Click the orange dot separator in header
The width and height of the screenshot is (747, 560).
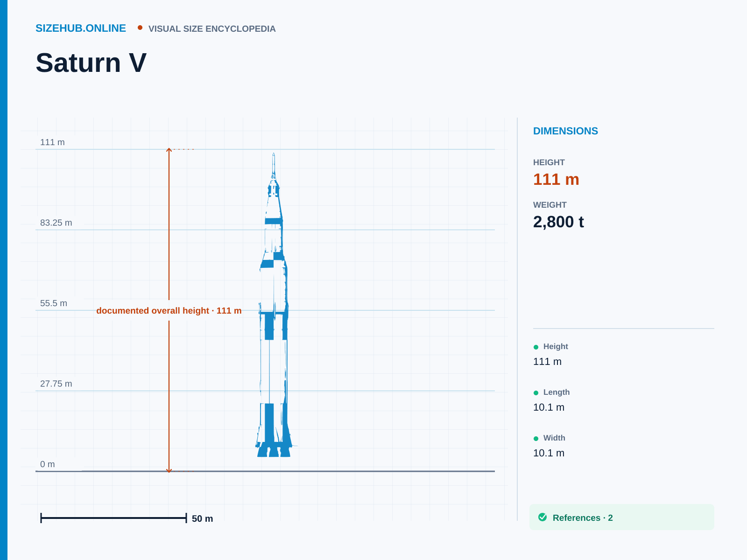(x=140, y=28)
